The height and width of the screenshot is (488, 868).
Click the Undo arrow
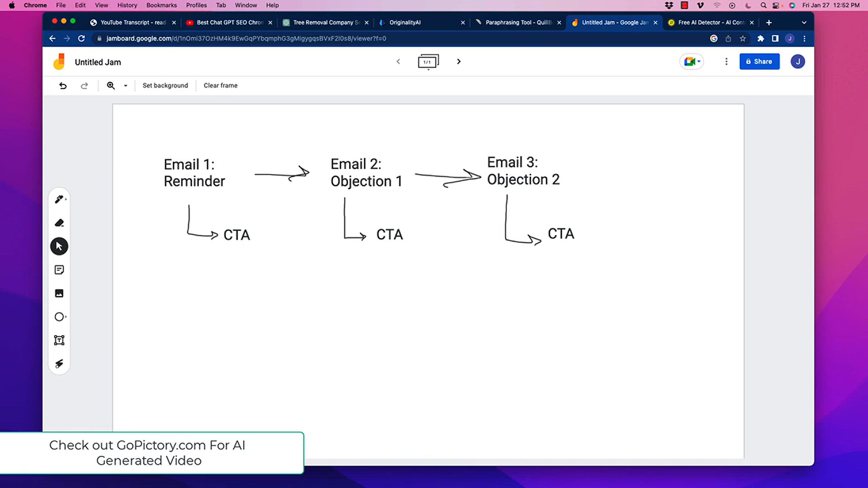[63, 85]
